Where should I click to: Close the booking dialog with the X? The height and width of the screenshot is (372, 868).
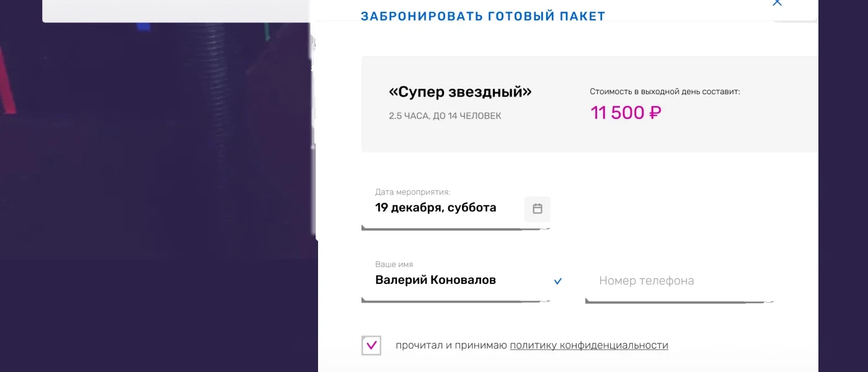pos(777,3)
